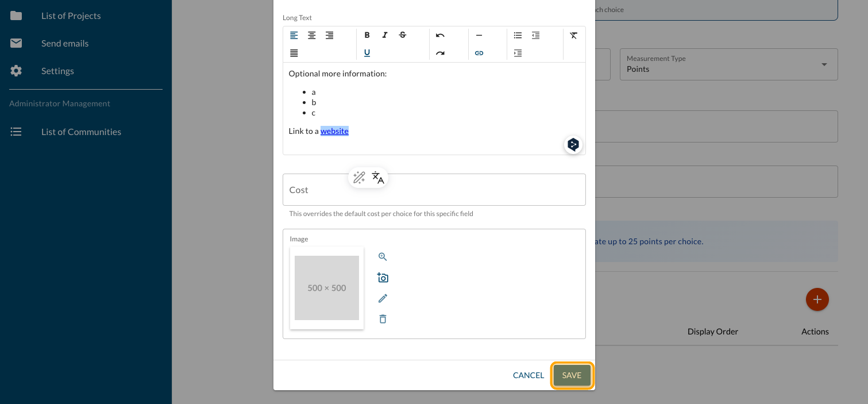Toggle italic formatting
The height and width of the screenshot is (404, 868).
[x=385, y=36]
